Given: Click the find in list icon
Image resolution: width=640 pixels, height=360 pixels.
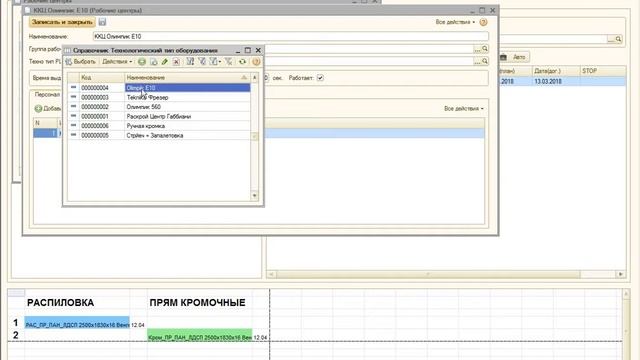Looking at the screenshot, I should point(190,62).
